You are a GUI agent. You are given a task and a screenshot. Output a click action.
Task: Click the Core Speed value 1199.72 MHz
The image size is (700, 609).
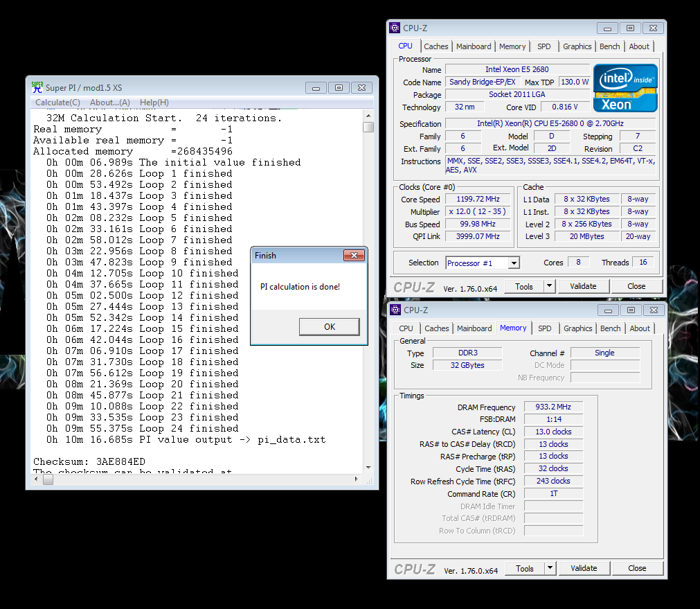click(x=478, y=199)
